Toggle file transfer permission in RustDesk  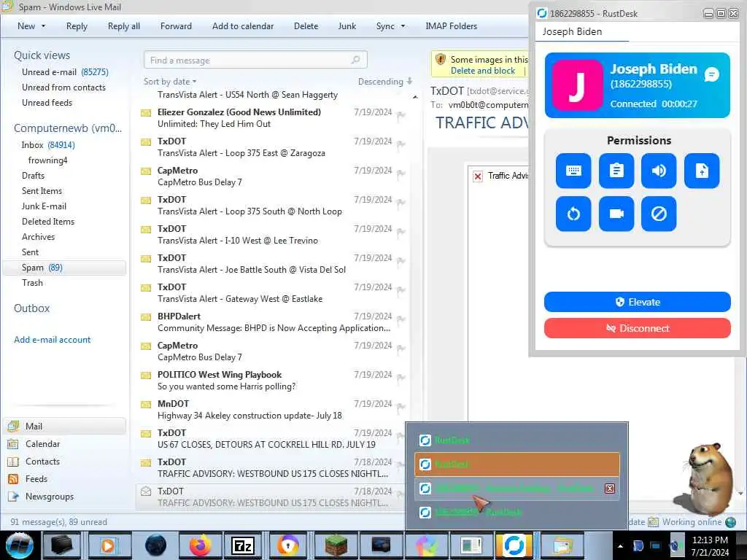coord(702,171)
